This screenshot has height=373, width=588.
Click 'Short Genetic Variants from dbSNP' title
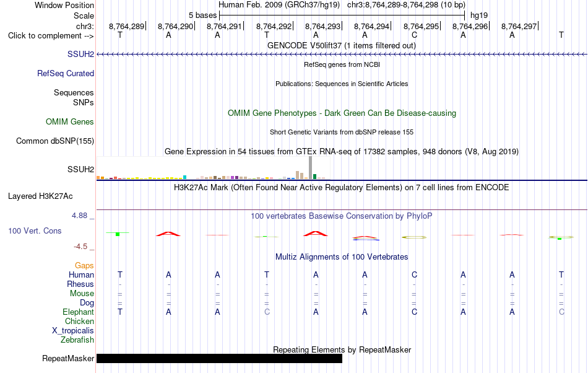point(342,133)
